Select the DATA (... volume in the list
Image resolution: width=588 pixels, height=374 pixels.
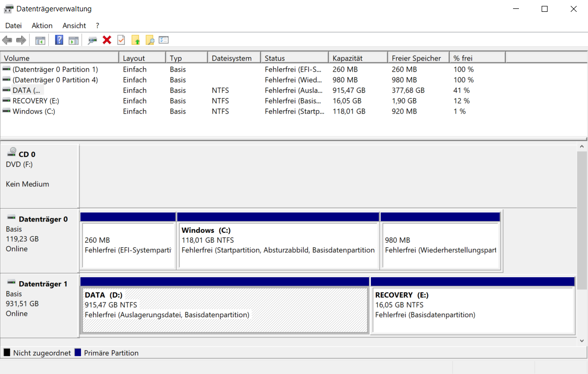click(26, 90)
